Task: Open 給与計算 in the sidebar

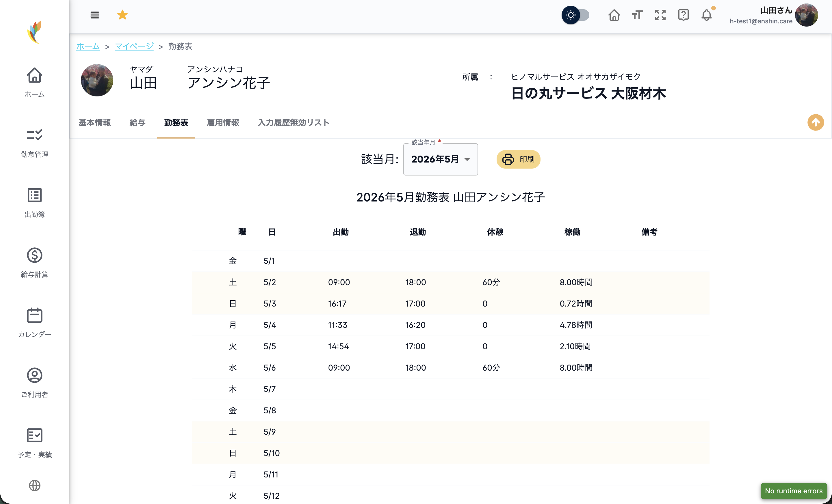Action: [34, 263]
